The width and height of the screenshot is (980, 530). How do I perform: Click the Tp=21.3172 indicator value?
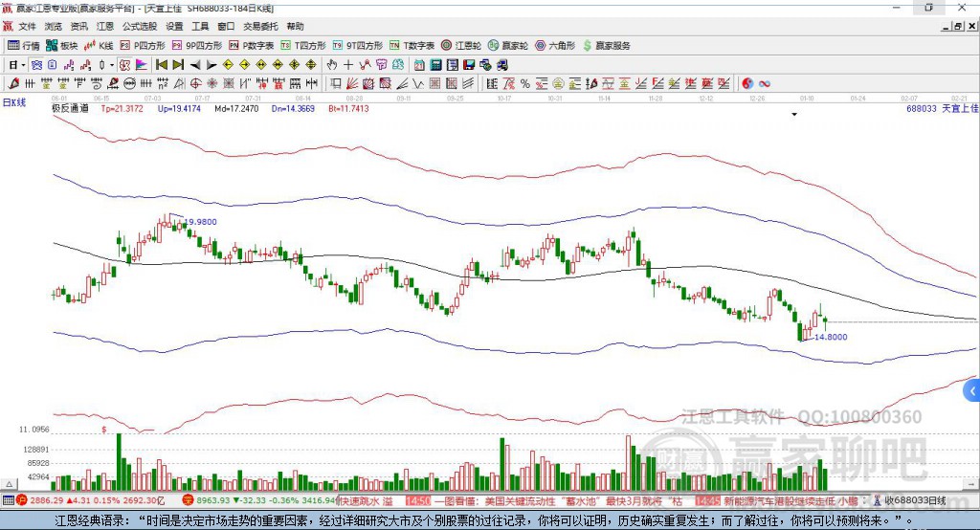[122, 108]
